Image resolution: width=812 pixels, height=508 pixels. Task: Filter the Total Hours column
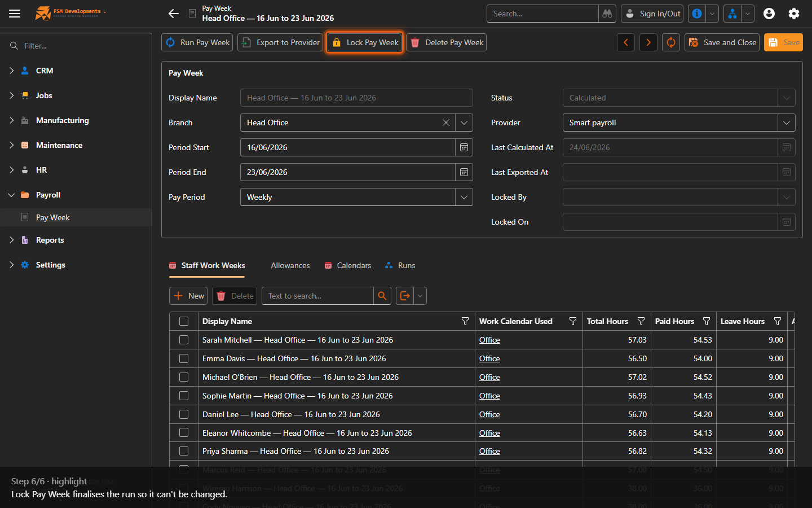pos(641,321)
